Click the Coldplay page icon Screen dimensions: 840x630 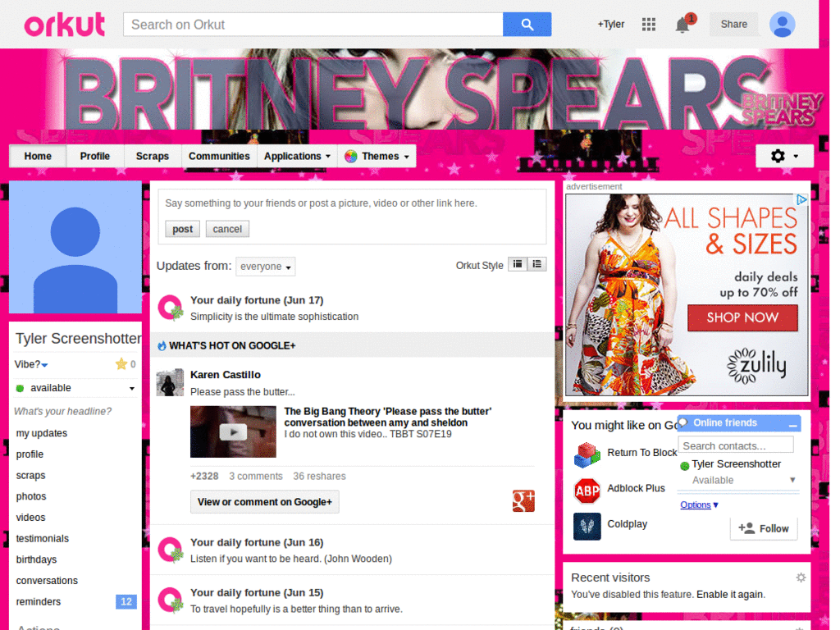587,526
